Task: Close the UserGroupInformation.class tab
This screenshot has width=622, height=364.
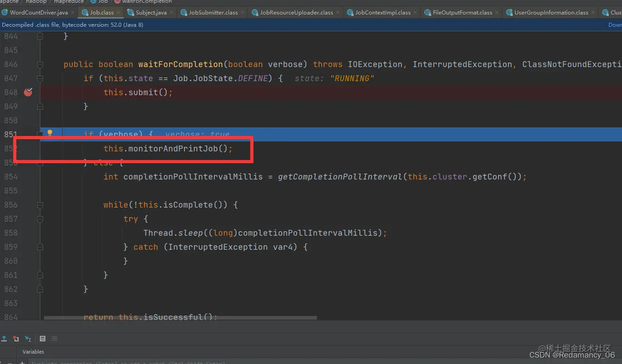Action: (x=593, y=13)
